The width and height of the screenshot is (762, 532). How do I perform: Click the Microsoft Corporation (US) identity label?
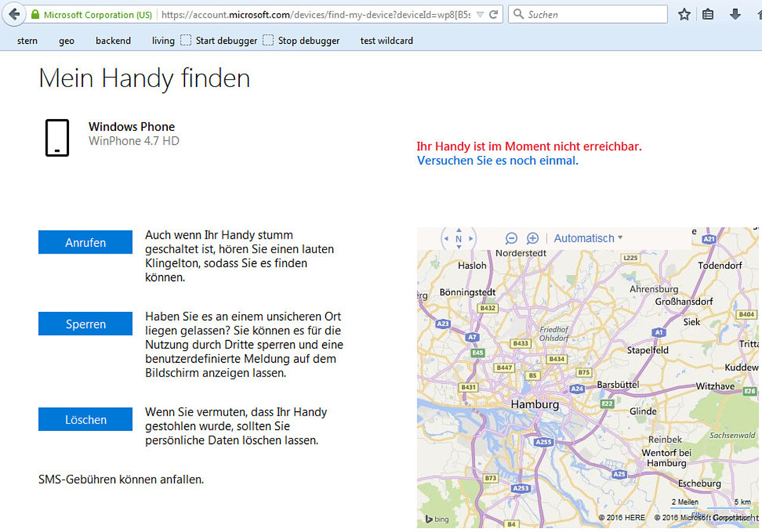click(98, 14)
